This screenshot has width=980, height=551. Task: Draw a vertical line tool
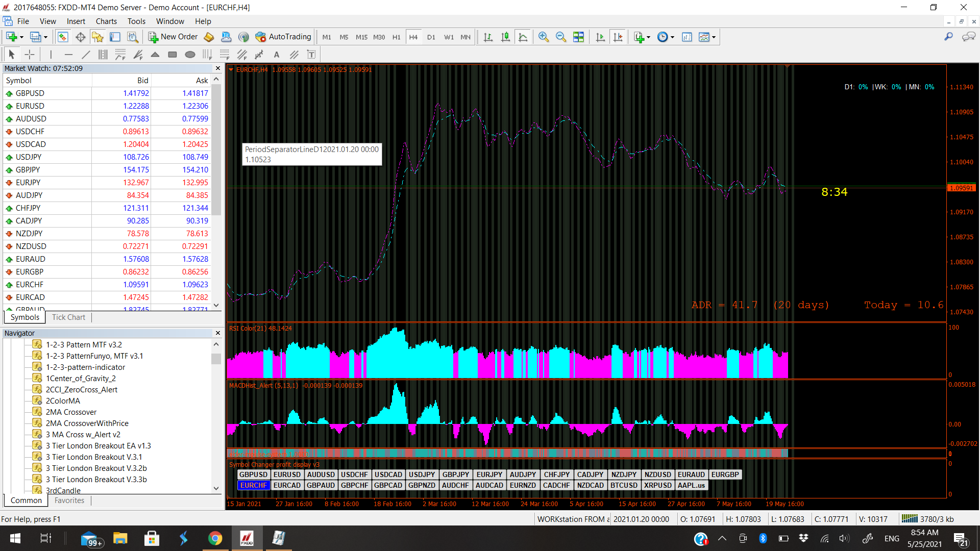[x=51, y=54]
